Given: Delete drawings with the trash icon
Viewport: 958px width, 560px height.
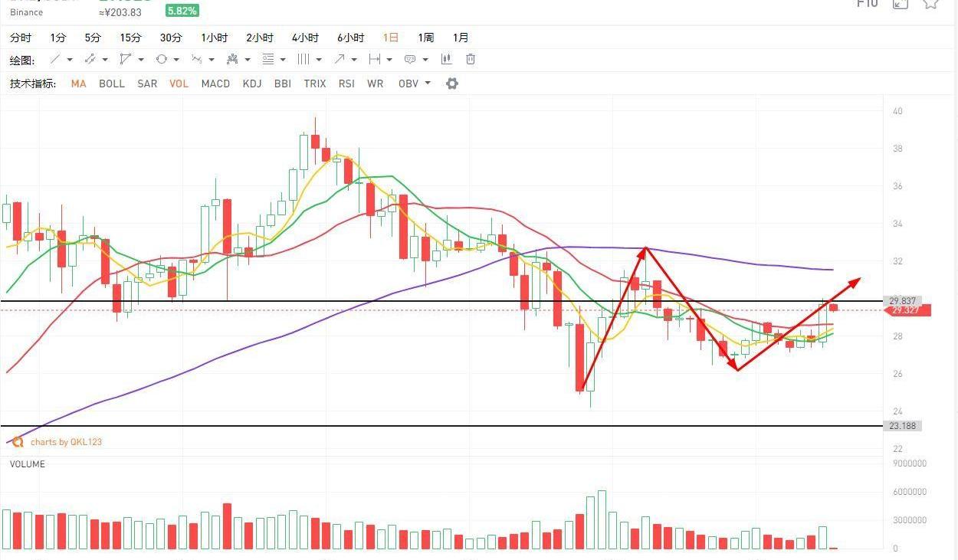Looking at the screenshot, I should (471, 59).
